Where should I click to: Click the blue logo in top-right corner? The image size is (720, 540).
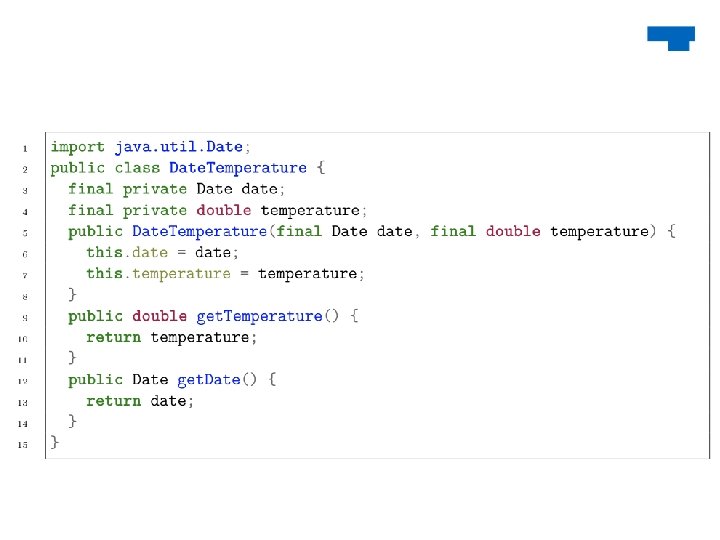[671, 37]
